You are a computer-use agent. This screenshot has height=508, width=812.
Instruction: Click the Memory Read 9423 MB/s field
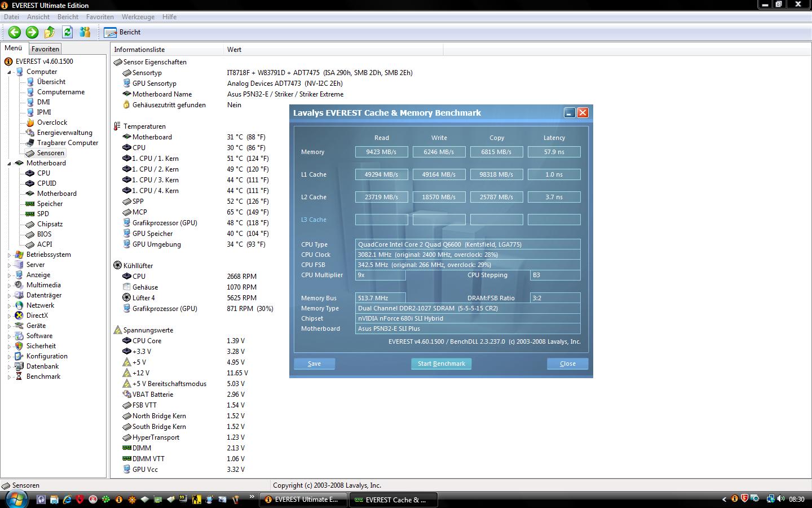click(381, 152)
